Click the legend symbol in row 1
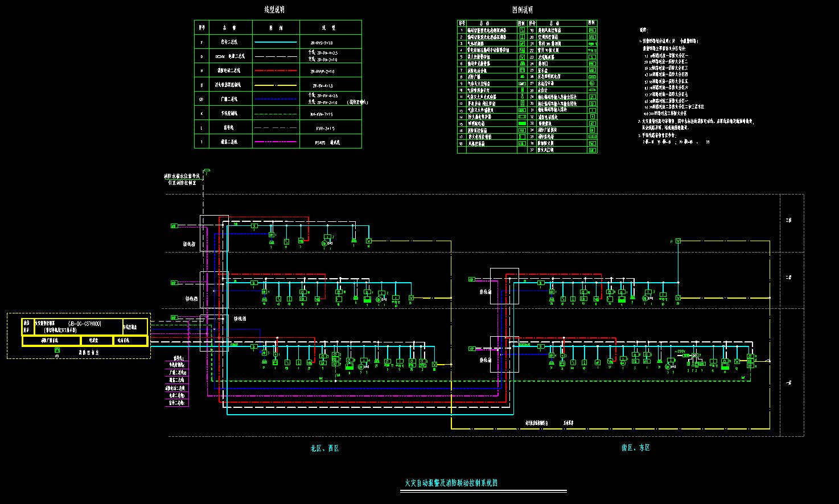839x504 pixels. (x=522, y=30)
